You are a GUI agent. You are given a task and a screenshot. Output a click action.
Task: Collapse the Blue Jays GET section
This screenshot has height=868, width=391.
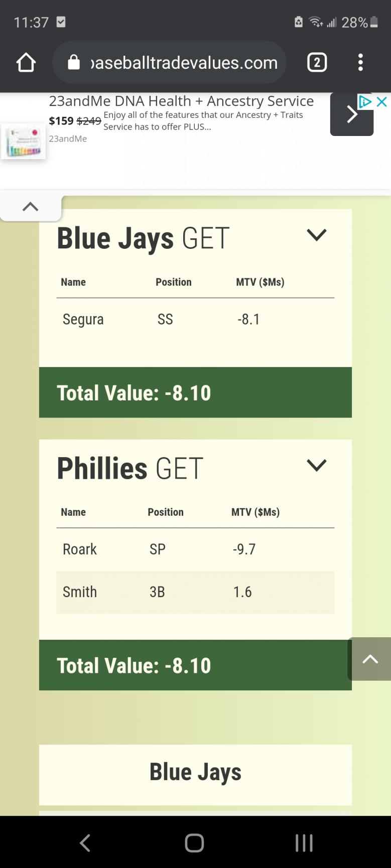(x=316, y=235)
